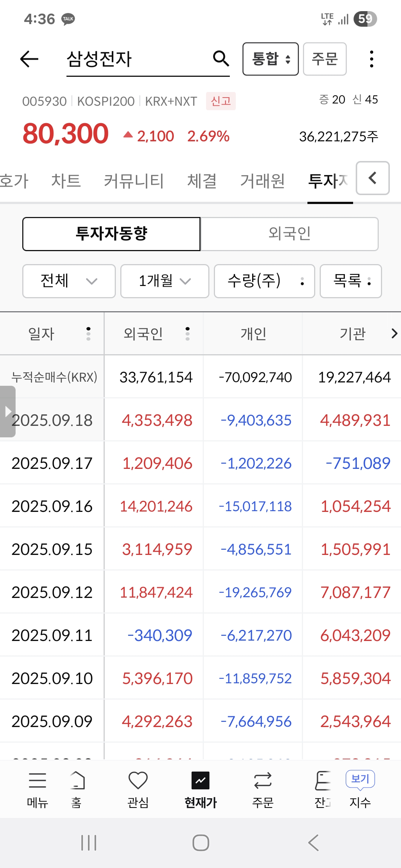
Task: Open the 전체 dropdown
Action: [x=69, y=281]
